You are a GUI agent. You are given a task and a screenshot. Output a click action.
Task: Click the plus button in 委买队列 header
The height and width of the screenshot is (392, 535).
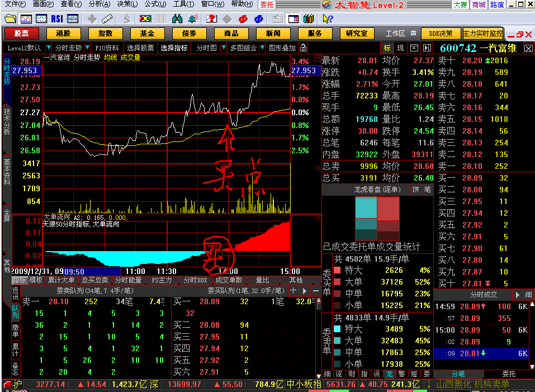click(293, 291)
